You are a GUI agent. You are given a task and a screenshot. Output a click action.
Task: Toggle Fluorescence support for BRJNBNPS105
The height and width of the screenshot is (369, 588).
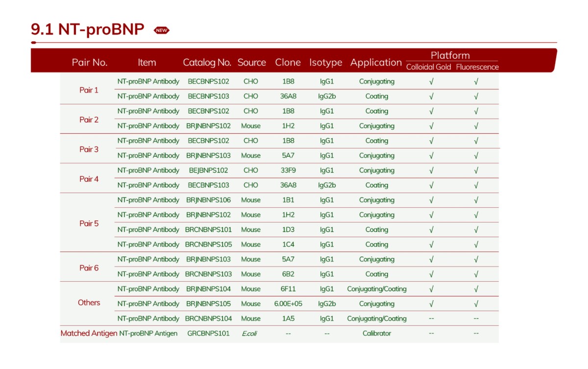pyautogui.click(x=476, y=304)
